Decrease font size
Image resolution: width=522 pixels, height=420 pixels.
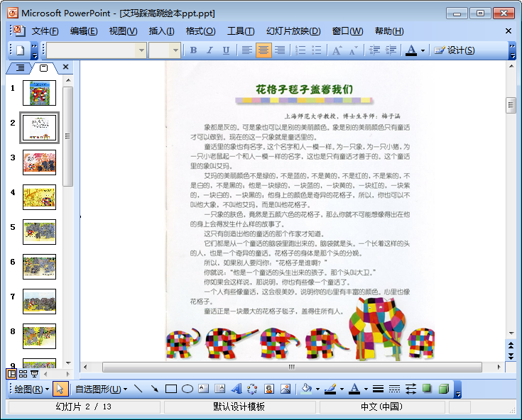tap(353, 50)
